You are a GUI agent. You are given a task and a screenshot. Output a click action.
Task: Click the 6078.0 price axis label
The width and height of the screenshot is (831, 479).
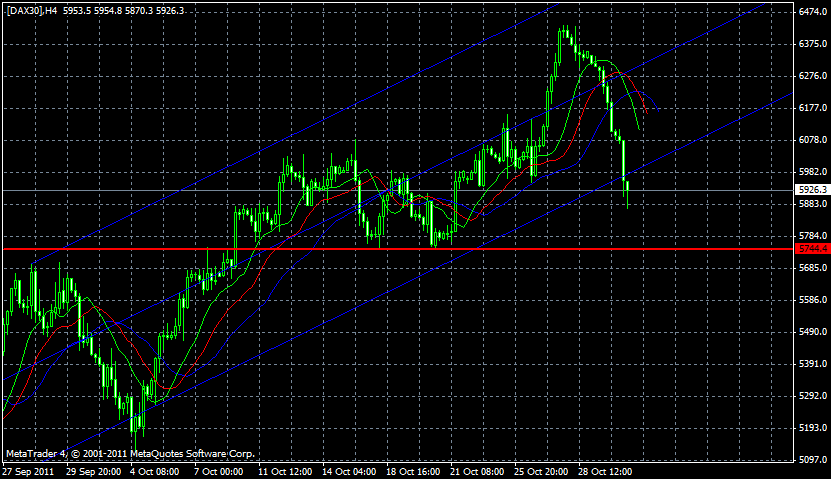click(x=813, y=140)
